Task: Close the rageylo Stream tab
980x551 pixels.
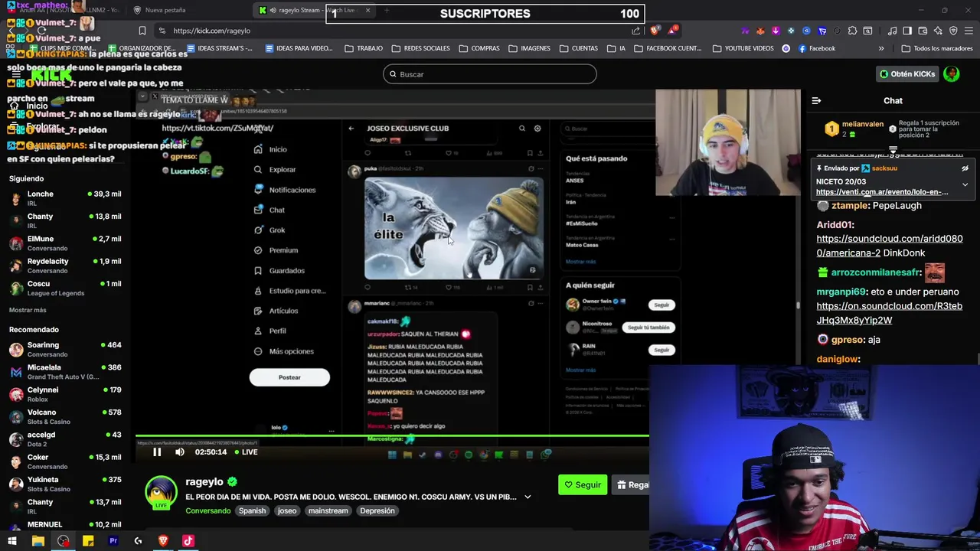Action: [x=367, y=10]
